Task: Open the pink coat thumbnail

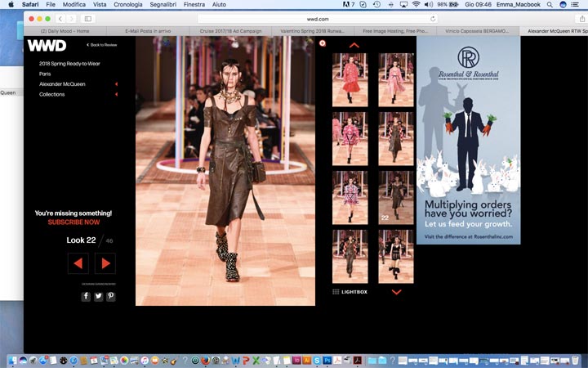Action: 396,79
